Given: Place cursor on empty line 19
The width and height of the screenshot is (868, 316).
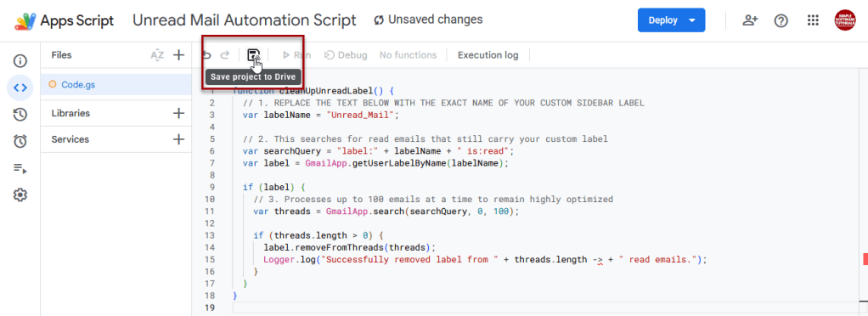Looking at the screenshot, I should [545, 308].
